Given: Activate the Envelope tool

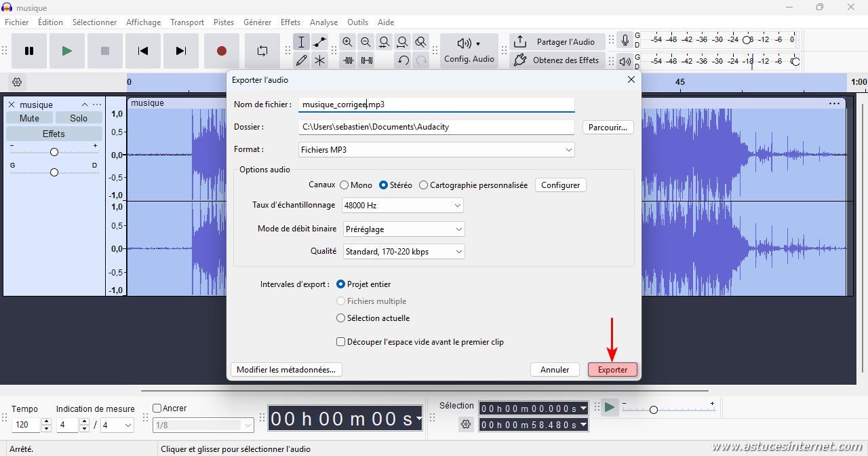Looking at the screenshot, I should pos(319,42).
